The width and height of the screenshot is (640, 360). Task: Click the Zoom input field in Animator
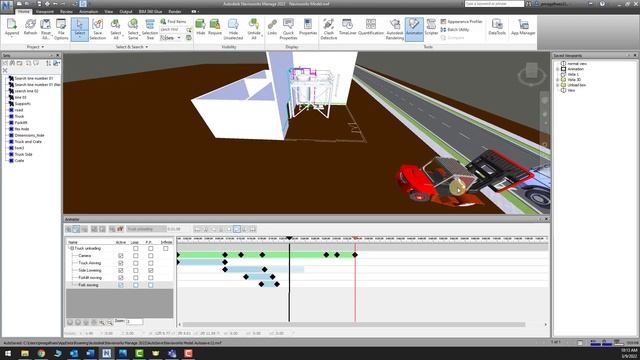coord(134,322)
